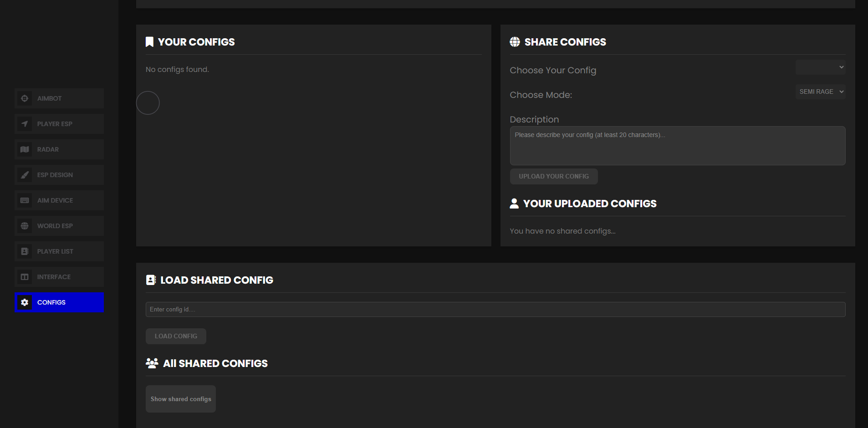
Task: Focus the config Description text area
Action: pos(677,146)
